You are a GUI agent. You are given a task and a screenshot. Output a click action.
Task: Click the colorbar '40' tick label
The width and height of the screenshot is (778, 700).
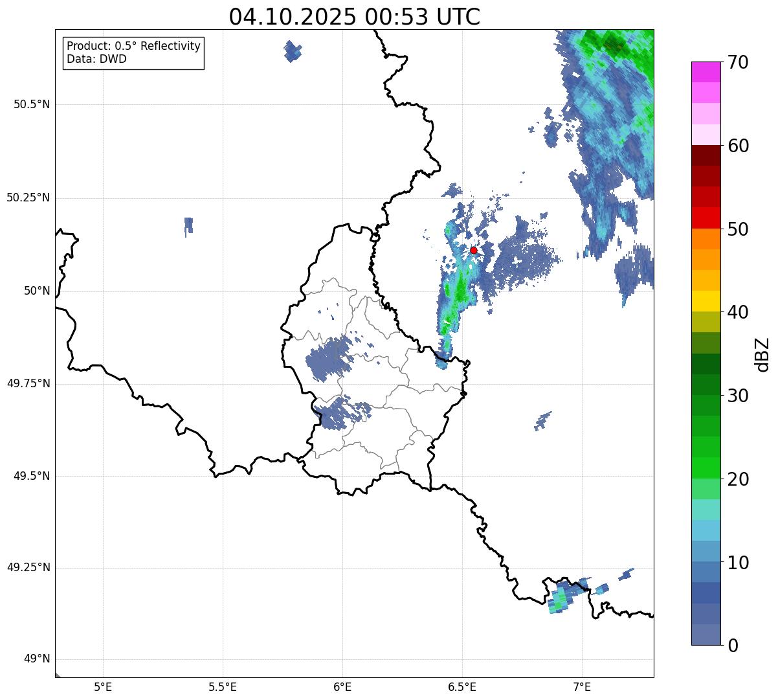click(739, 312)
